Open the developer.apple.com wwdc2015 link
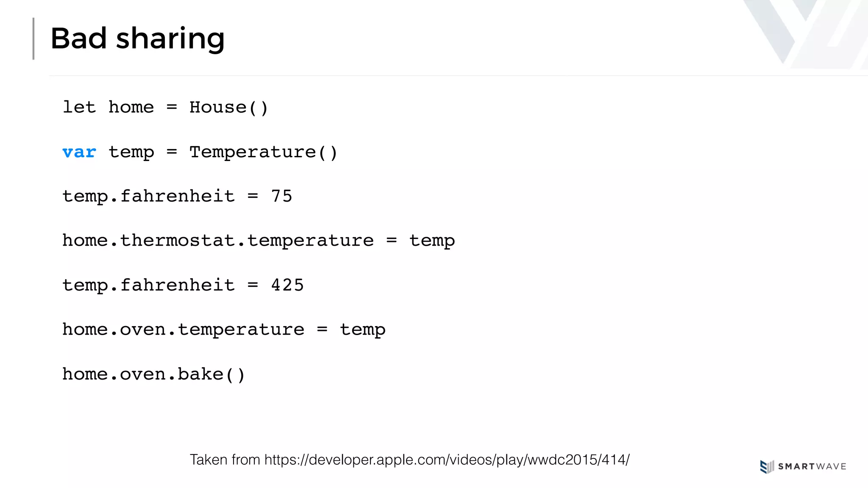 (447, 460)
